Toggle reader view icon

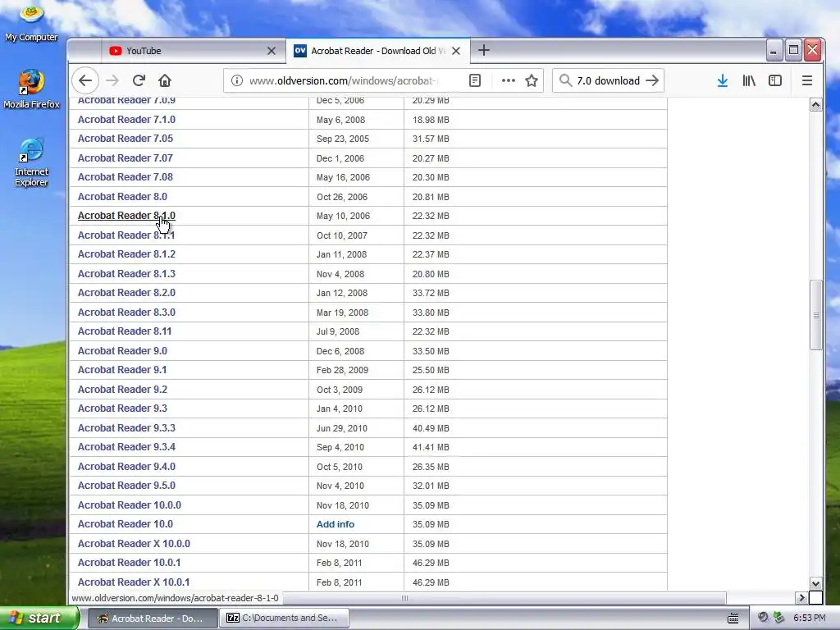[475, 80]
